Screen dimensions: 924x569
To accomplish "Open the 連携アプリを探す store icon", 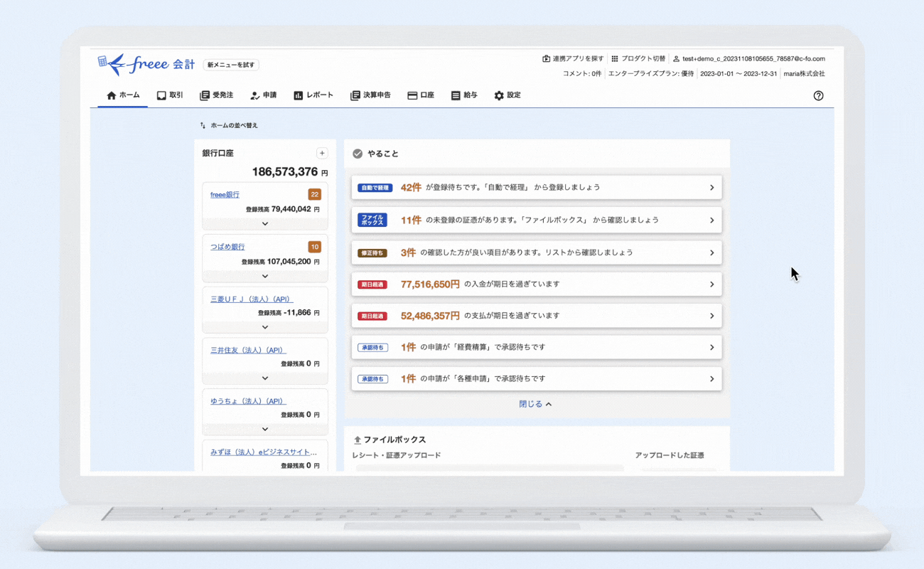I will tap(546, 58).
